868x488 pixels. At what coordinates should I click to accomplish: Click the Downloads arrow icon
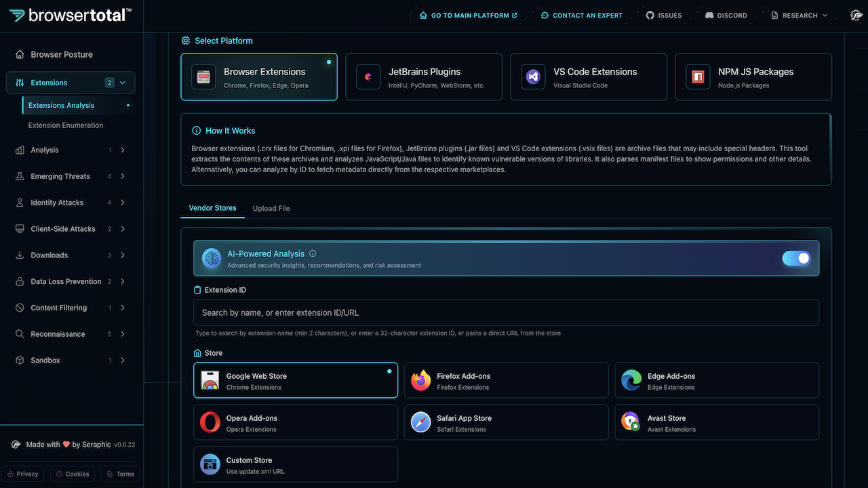click(19, 256)
